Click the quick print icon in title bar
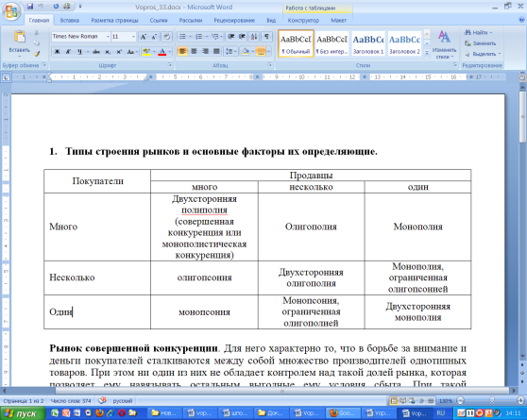The width and height of the screenshot is (527, 420). [x=67, y=6]
